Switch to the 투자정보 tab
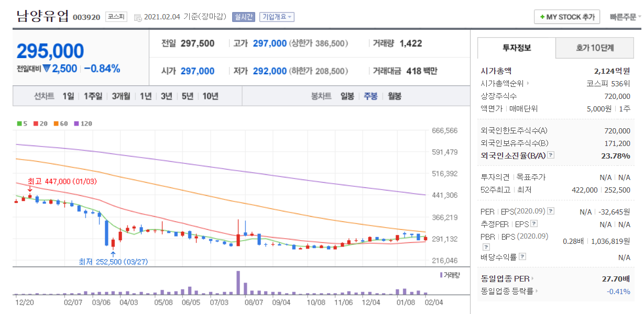The width and height of the screenshot is (644, 314). [x=517, y=48]
